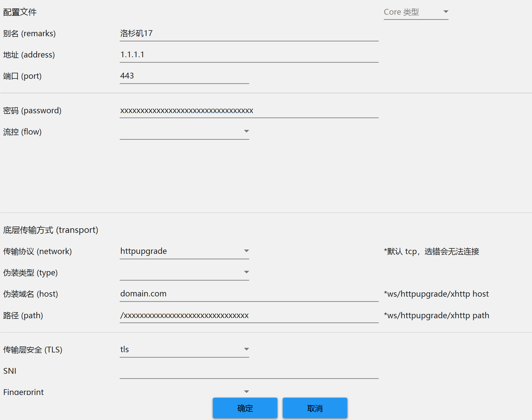Click the 密码 (password) input field

[x=249, y=111]
